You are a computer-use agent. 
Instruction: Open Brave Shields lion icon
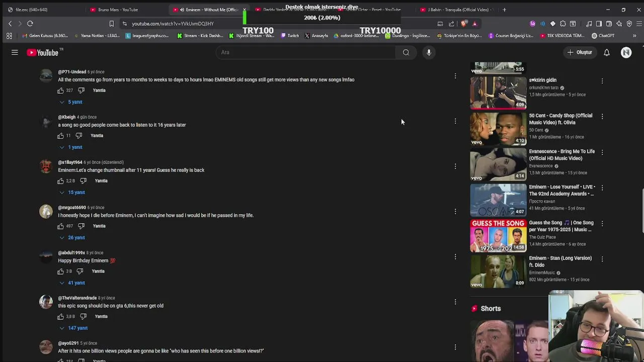pos(464,24)
